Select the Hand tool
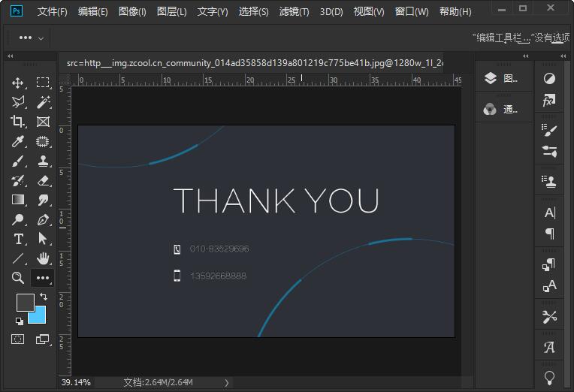This screenshot has width=574, height=392. click(43, 258)
